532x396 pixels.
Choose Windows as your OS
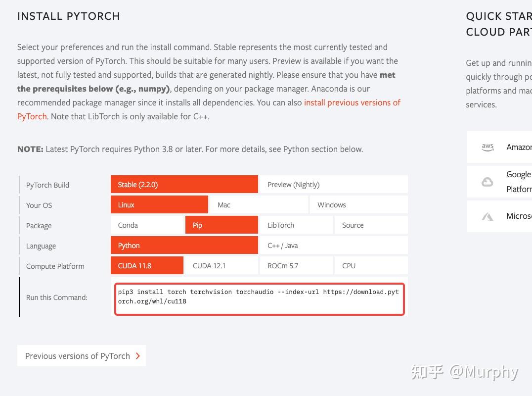[358, 205]
